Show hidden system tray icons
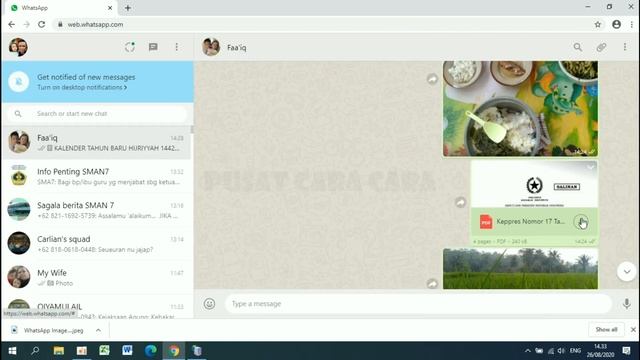 (527, 351)
